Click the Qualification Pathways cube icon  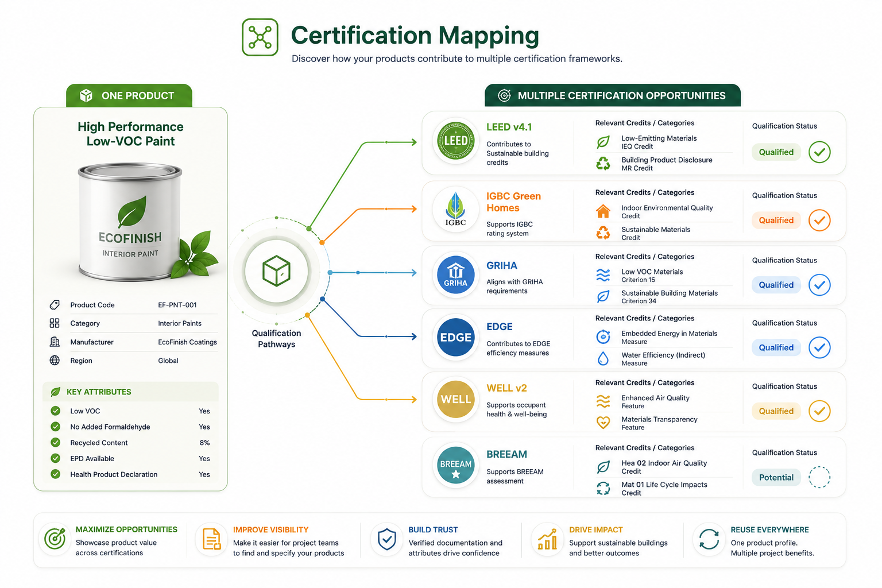tap(277, 271)
